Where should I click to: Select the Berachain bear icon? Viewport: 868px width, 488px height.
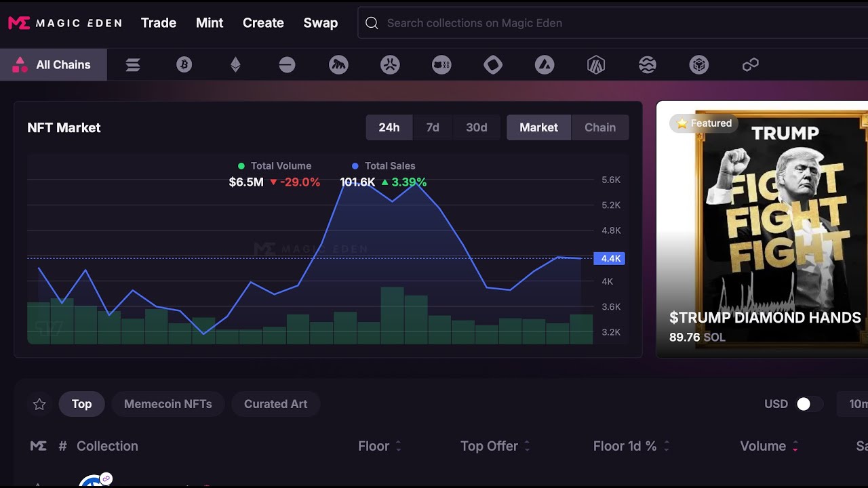(441, 65)
